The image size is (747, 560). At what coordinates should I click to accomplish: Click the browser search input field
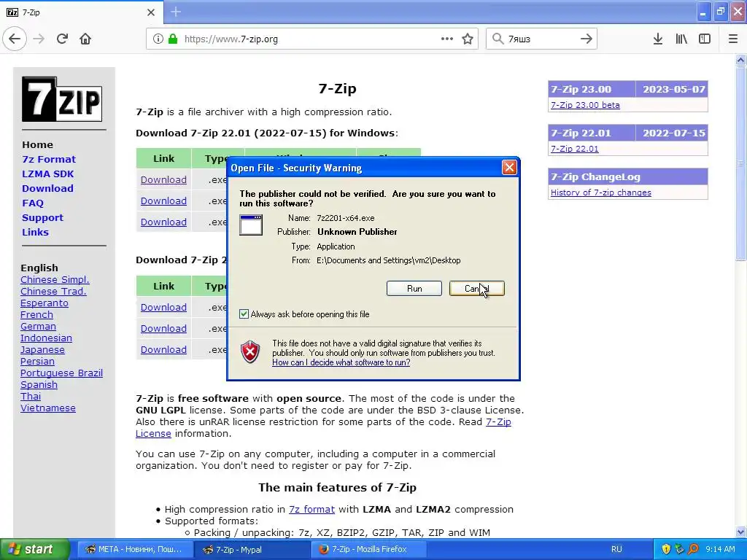(x=541, y=39)
